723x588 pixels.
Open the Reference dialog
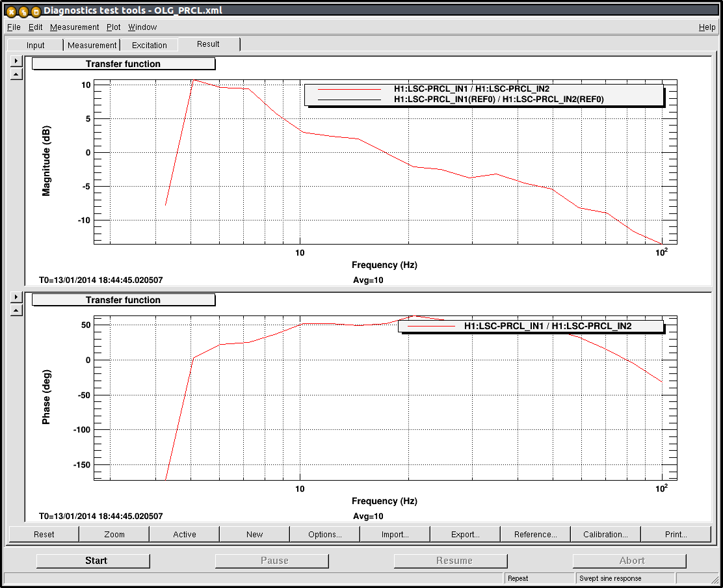535,534
